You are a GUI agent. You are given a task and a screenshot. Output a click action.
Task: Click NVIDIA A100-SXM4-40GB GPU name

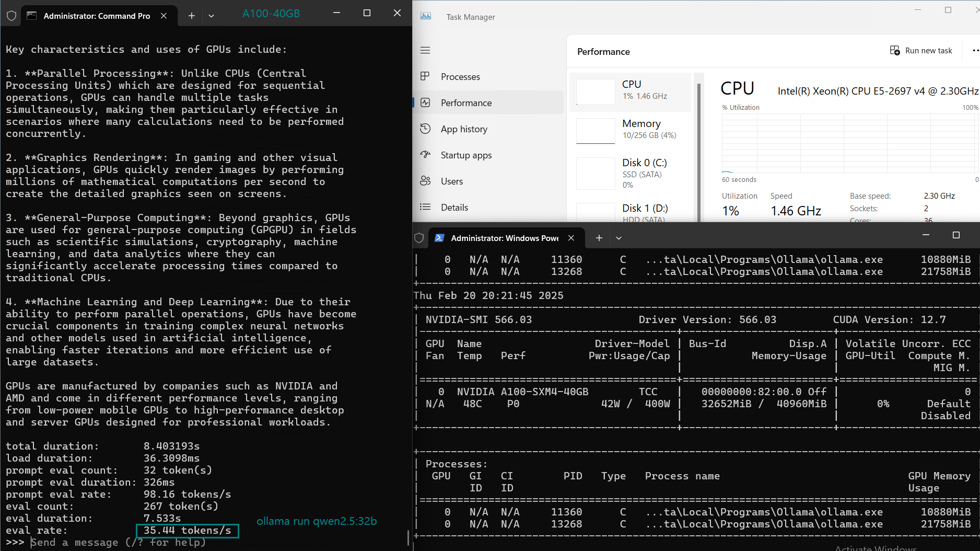coord(522,392)
